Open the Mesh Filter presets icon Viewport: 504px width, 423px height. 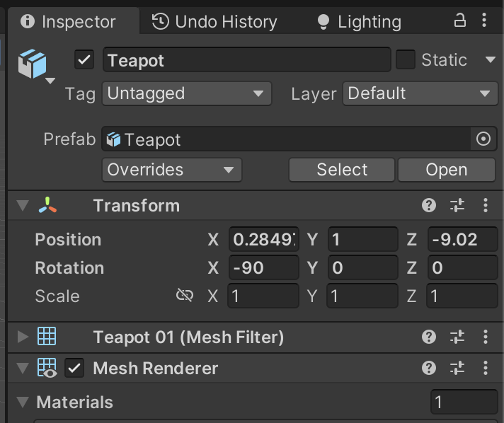tap(457, 337)
